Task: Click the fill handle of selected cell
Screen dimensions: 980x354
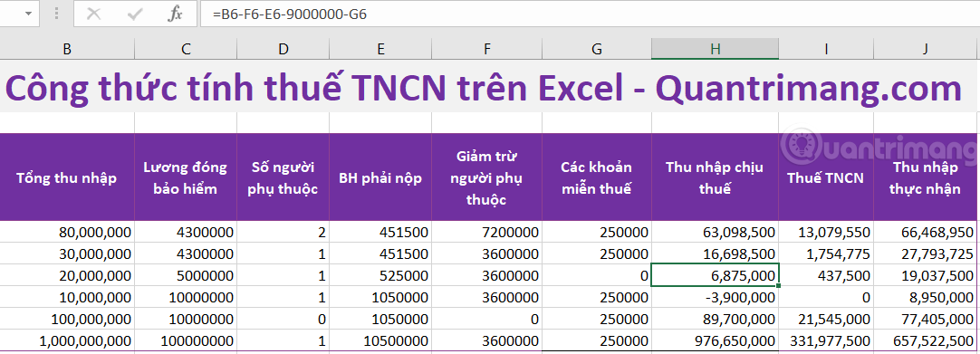Action: coord(778,286)
